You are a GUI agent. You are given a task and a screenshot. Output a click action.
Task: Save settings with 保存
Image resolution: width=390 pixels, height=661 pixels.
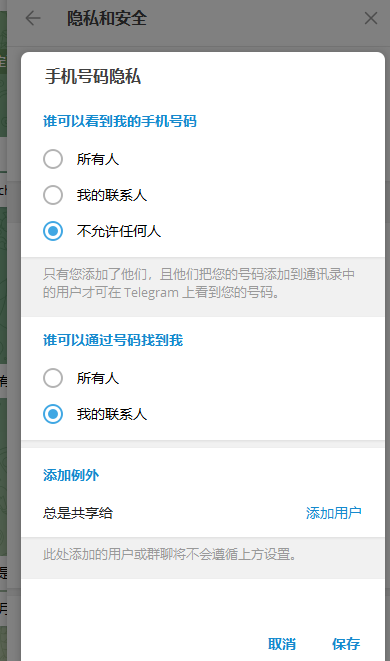click(346, 644)
